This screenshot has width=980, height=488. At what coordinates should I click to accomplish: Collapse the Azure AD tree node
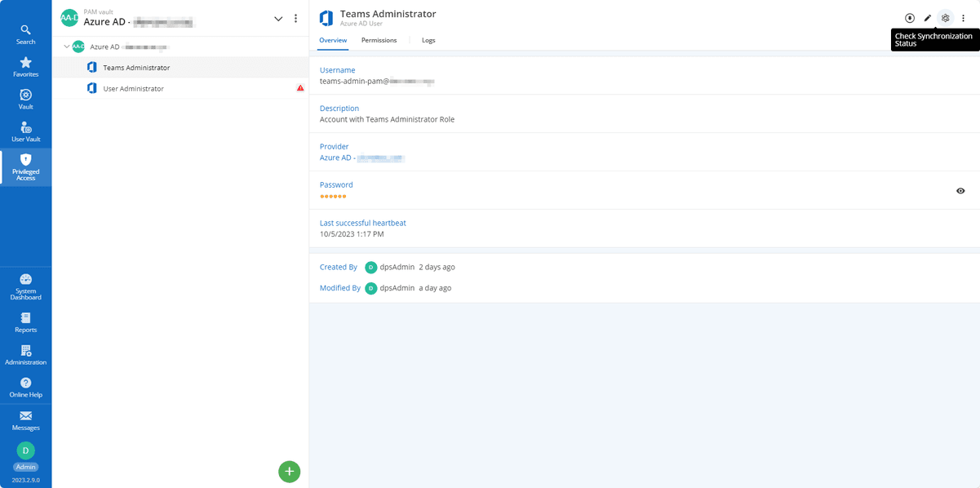point(67,47)
